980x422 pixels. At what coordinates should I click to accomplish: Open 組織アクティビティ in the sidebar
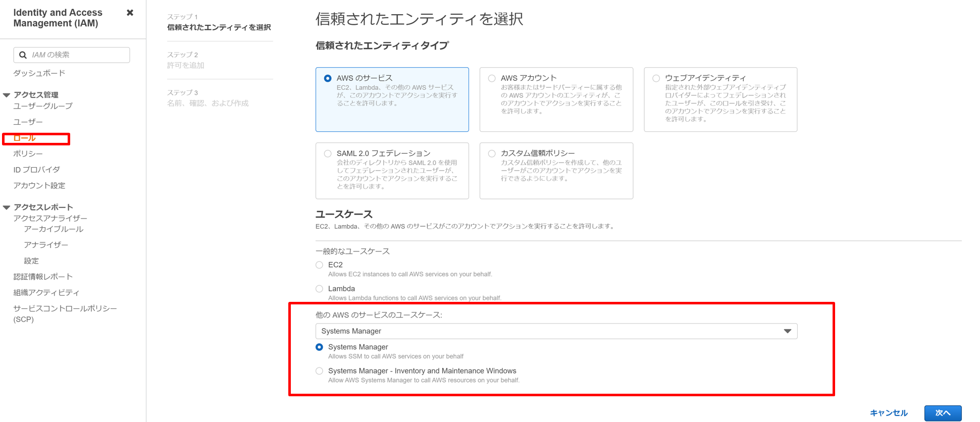coord(46,292)
